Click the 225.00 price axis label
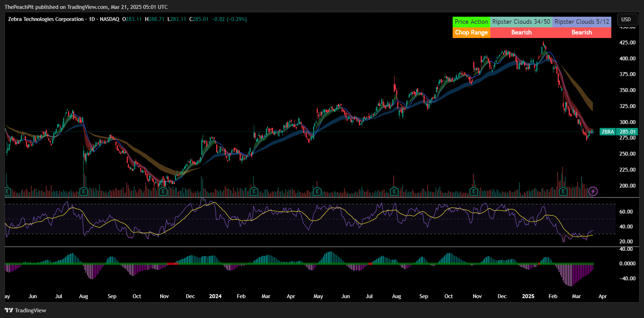 click(x=627, y=170)
